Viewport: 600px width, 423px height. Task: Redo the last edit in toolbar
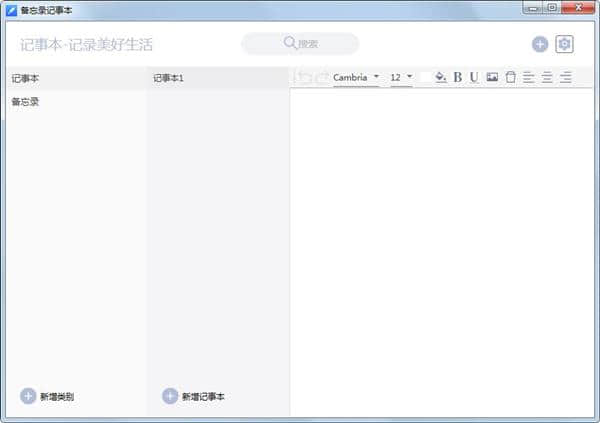pyautogui.click(x=322, y=77)
